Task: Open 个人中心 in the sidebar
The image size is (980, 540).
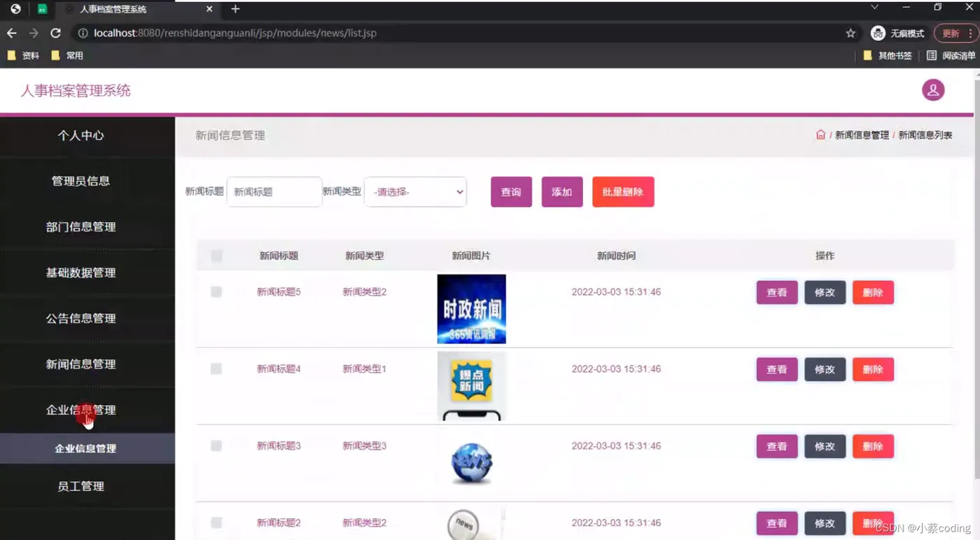Action: click(81, 135)
